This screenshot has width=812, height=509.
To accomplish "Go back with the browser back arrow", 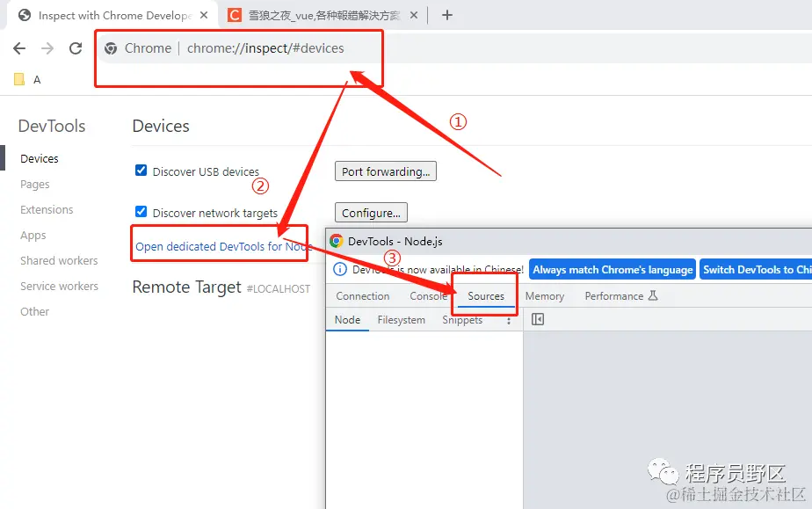I will coord(19,48).
